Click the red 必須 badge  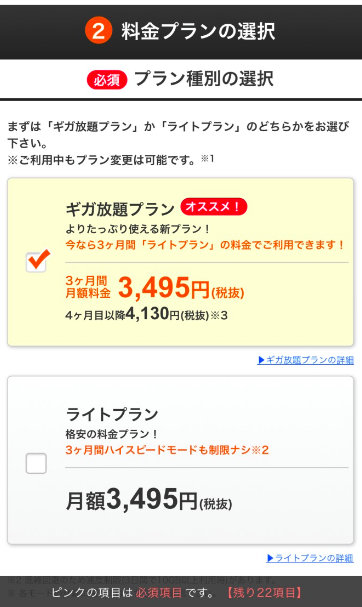[107, 80]
